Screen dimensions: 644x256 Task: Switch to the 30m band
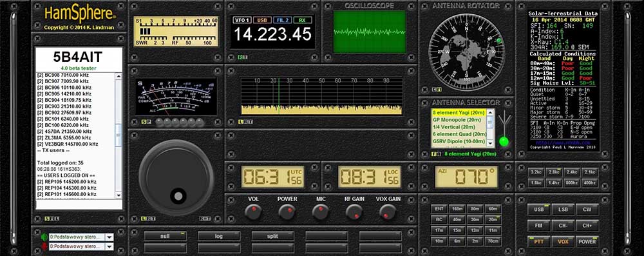click(x=475, y=220)
